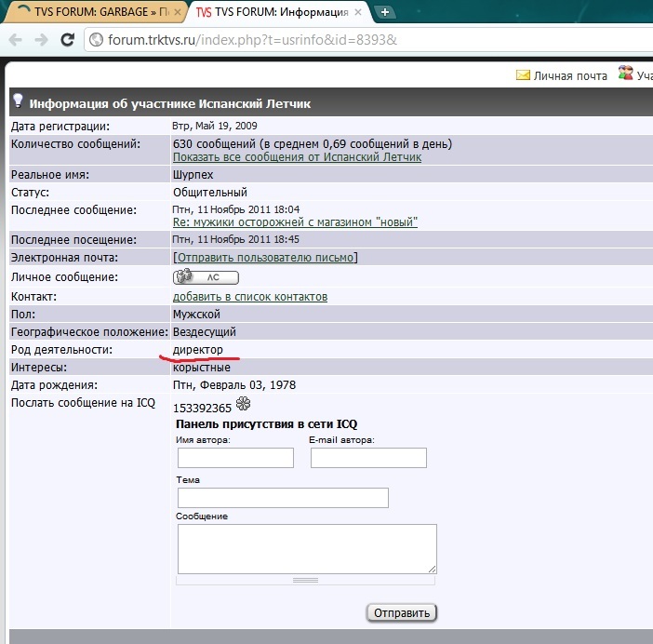
Task: Click the users icon in forum header
Action: [626, 74]
